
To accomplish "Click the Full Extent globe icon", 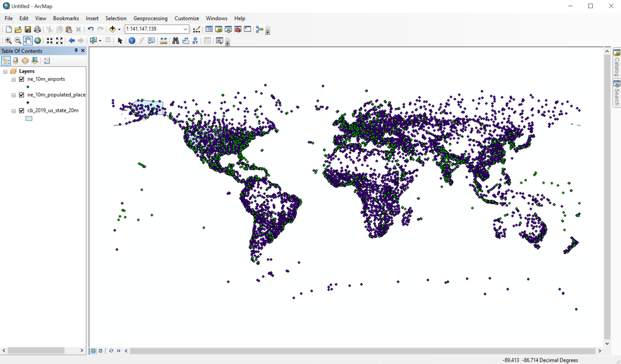I will pyautogui.click(x=38, y=41).
